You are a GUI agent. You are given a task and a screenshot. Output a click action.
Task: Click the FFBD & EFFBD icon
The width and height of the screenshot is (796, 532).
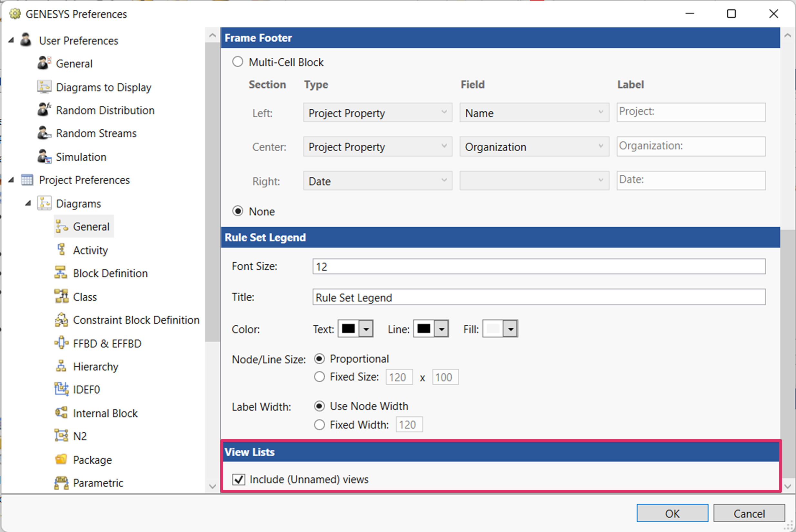point(61,343)
